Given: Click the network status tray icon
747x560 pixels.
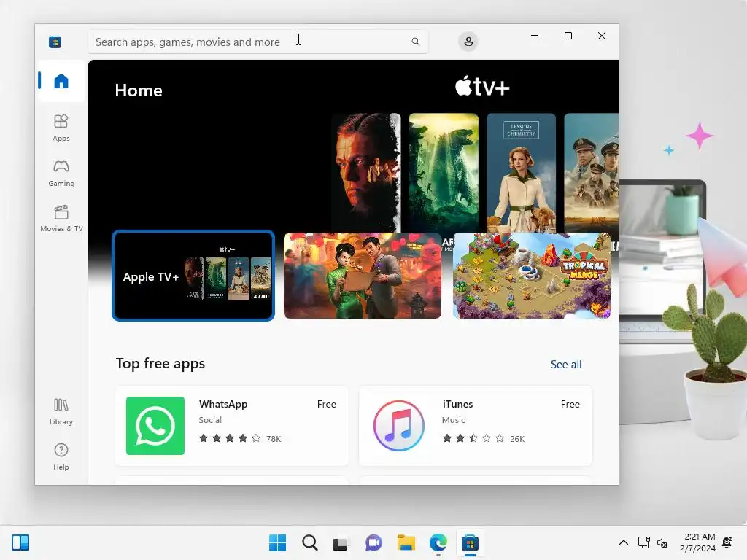Looking at the screenshot, I should point(643,542).
